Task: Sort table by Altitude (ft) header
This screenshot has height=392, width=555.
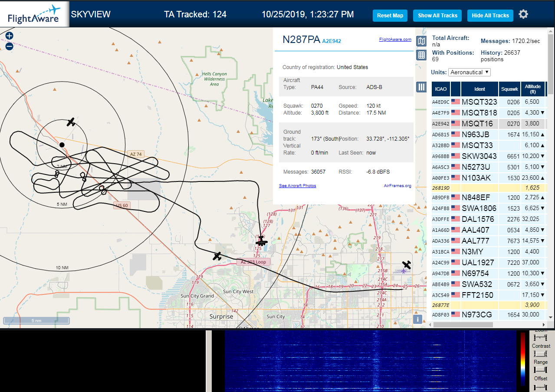Action: click(x=532, y=89)
